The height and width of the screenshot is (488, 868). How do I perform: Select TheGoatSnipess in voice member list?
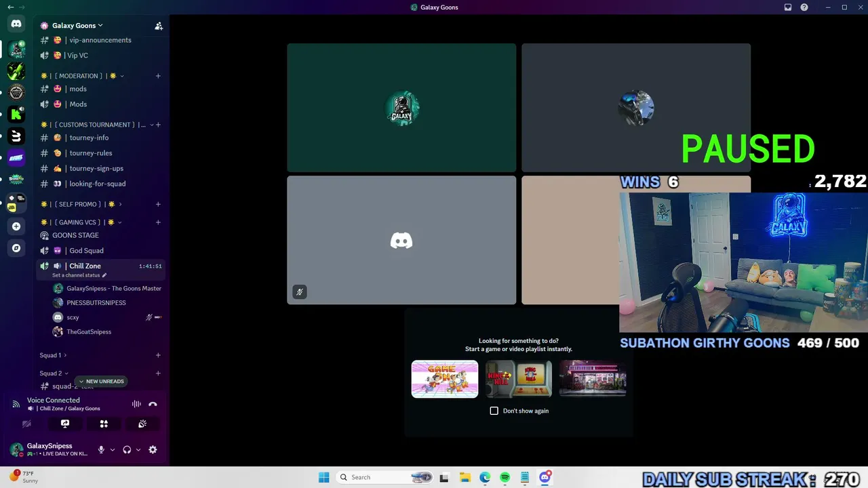108,332
